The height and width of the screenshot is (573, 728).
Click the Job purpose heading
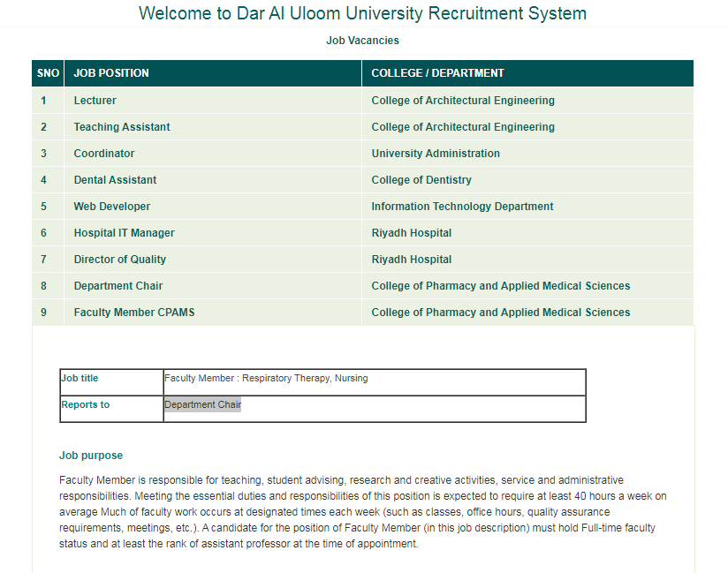[x=91, y=456]
